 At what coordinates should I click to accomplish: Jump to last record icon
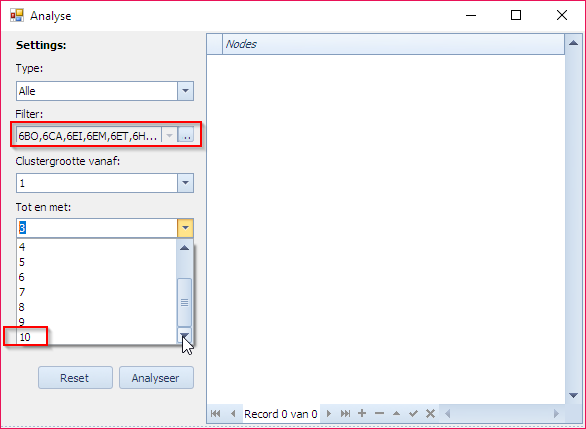tap(345, 414)
